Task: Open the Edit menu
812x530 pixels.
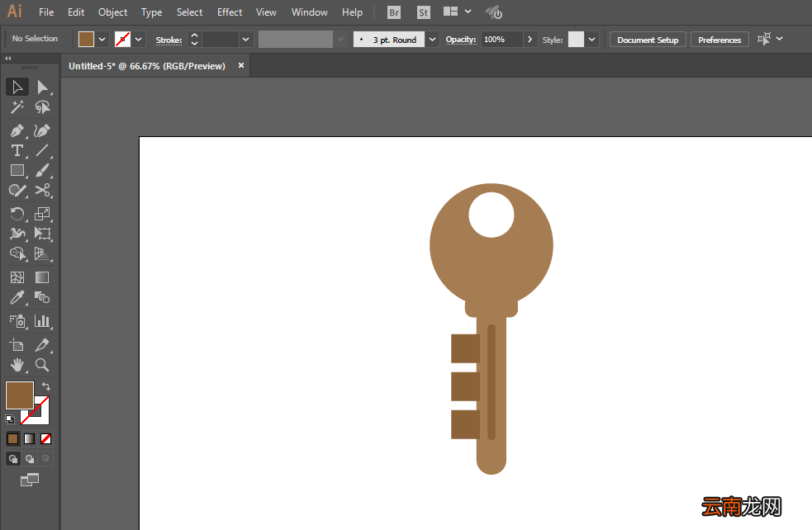Action: click(x=76, y=12)
